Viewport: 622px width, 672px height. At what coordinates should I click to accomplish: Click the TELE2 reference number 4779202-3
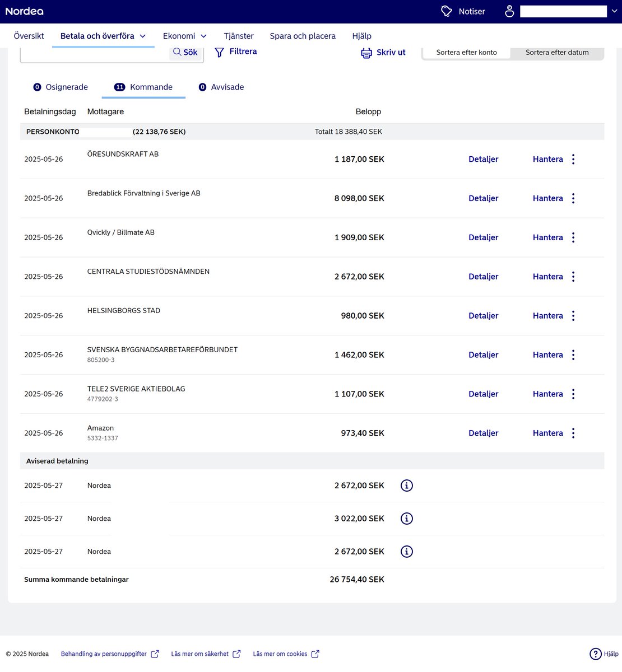click(103, 399)
